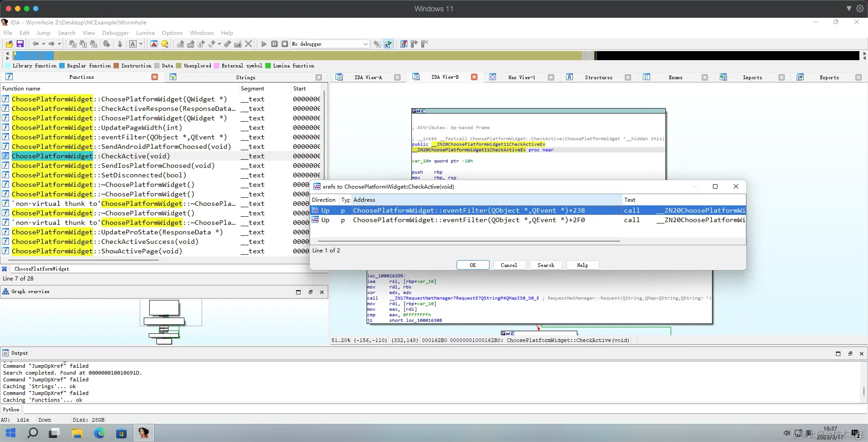This screenshot has width=868, height=442.
Task: Start the process with the play icon
Action: pos(264,44)
